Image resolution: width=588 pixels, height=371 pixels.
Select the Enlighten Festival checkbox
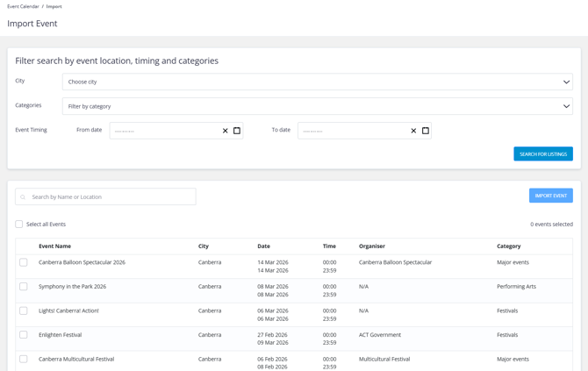[23, 335]
